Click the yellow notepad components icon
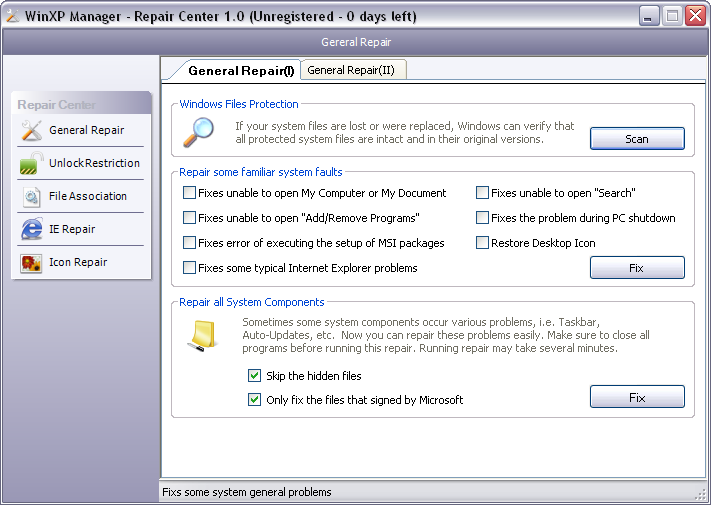Image resolution: width=711 pixels, height=505 pixels. point(203,336)
